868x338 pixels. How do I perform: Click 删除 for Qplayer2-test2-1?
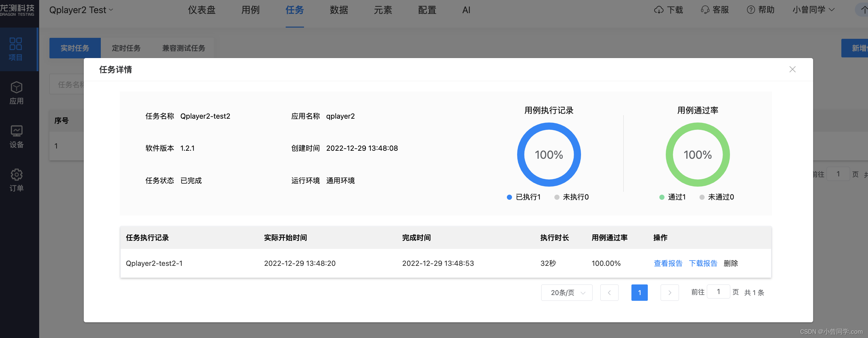(731, 263)
